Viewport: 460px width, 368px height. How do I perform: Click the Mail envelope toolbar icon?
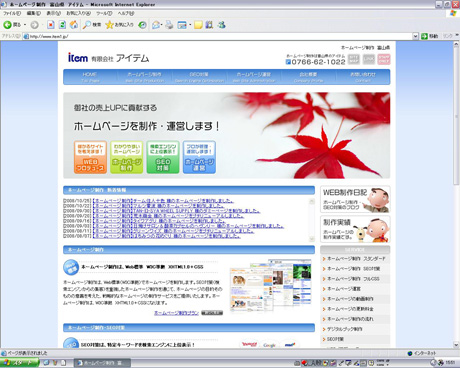pyautogui.click(x=156, y=25)
